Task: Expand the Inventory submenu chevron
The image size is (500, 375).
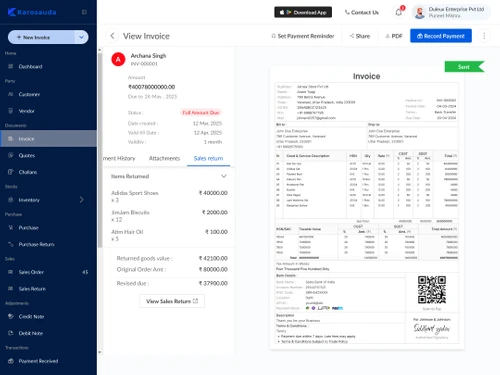Action: click(82, 200)
